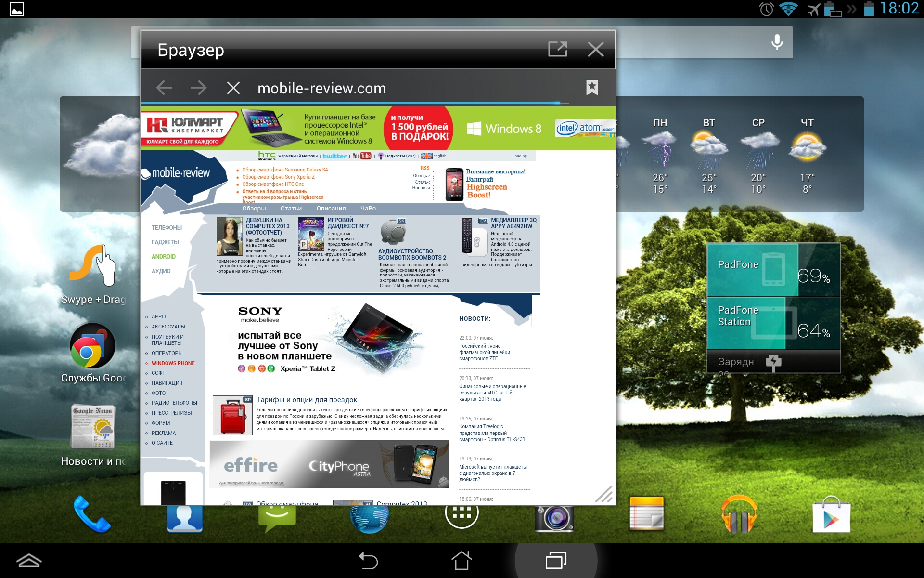Viewport: 924px width, 578px height.
Task: Open the Twitter link in header
Action: (x=334, y=156)
